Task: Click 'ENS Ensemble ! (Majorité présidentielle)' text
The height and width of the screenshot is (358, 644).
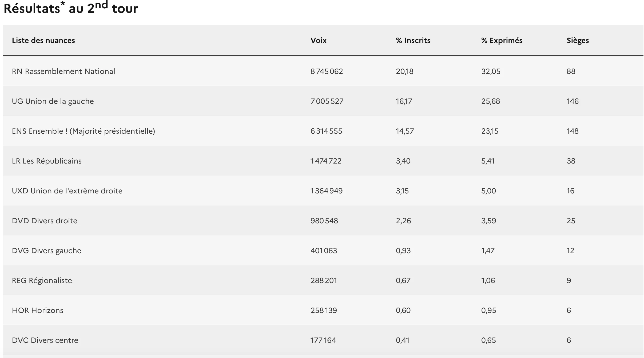Action: pos(83,131)
